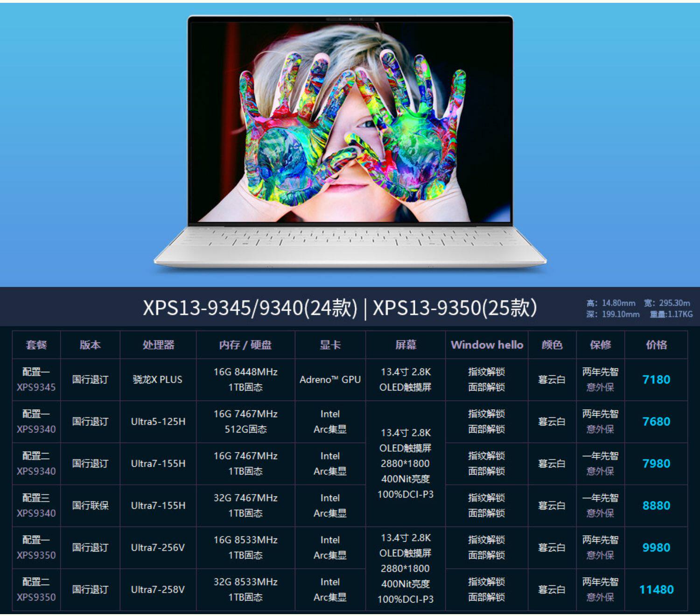The width and height of the screenshot is (700, 616).
Task: Click the price 8880
Action: [656, 505]
